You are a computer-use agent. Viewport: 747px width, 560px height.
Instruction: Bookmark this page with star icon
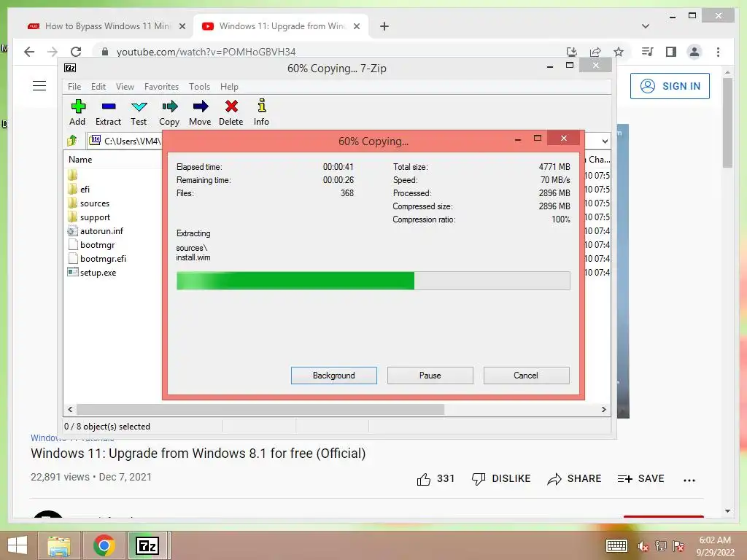coord(619,52)
